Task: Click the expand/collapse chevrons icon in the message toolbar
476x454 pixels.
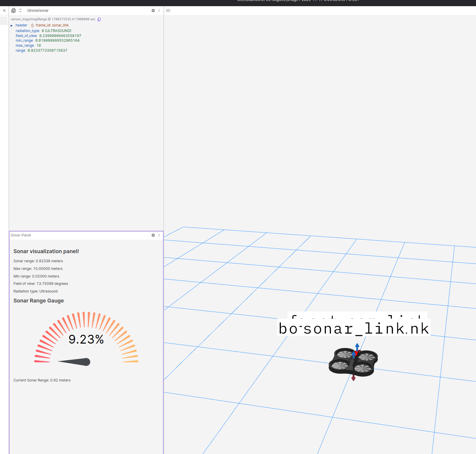Action: coord(20,10)
